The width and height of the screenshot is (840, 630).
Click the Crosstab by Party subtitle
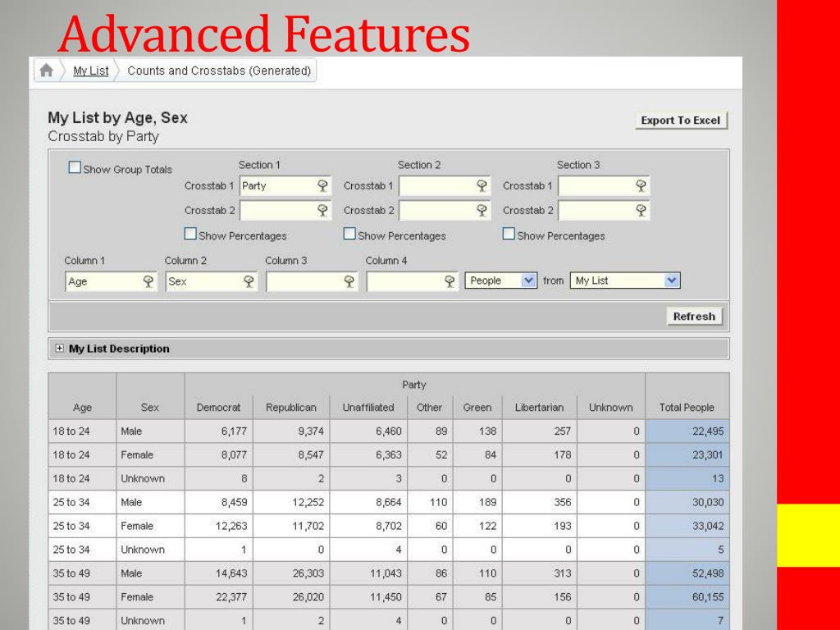click(x=103, y=137)
